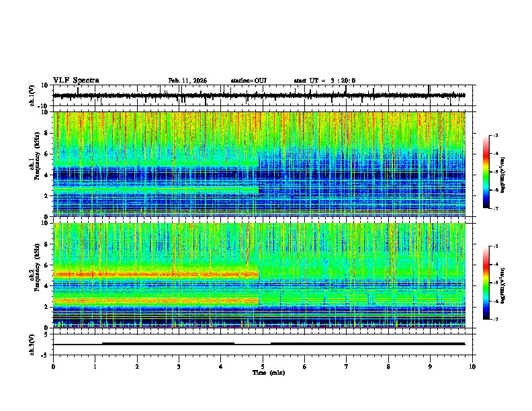The height and width of the screenshot is (411, 532).
Task: Select the date text 'Feb. 11, 2026'
Action: click(x=187, y=81)
